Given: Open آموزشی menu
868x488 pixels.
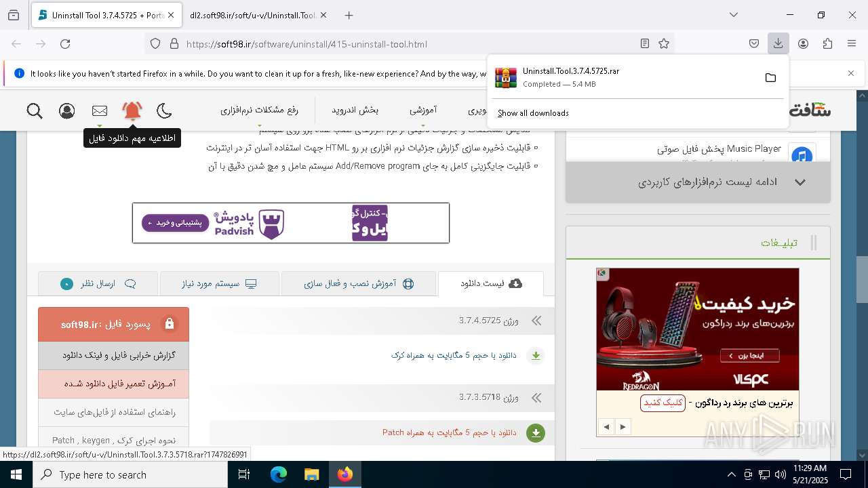Looking at the screenshot, I should [423, 110].
